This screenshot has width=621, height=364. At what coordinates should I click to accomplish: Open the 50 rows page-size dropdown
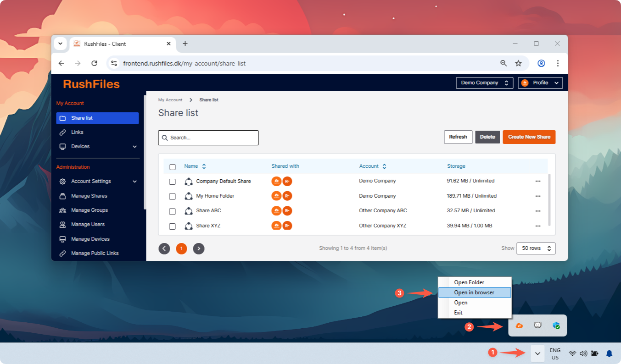(536, 248)
